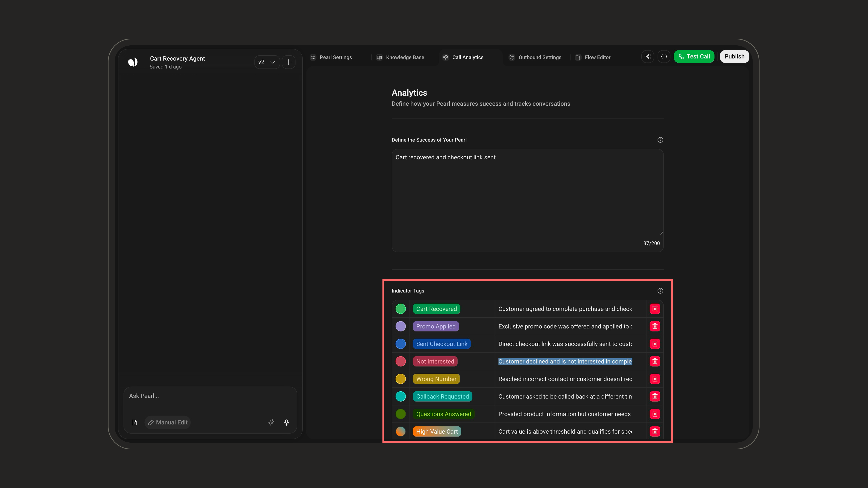
Task: Switch to the Knowledge Base tab
Action: pyautogui.click(x=400, y=57)
